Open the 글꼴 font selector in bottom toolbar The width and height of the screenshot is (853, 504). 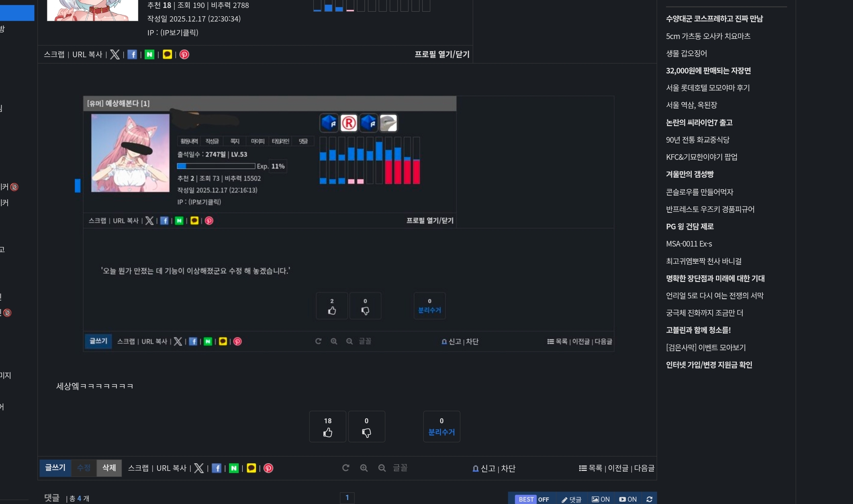coord(400,468)
